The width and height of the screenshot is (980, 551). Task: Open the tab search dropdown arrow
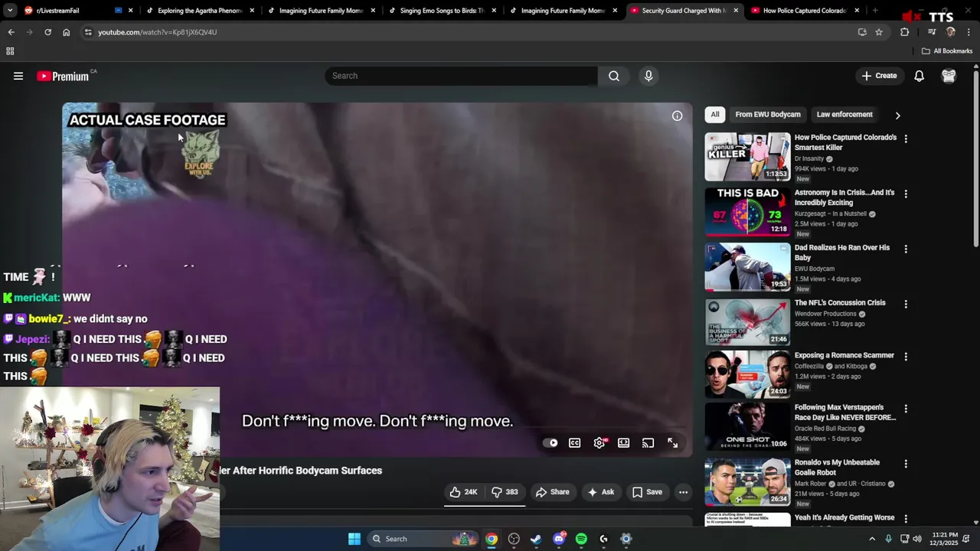[x=9, y=11]
